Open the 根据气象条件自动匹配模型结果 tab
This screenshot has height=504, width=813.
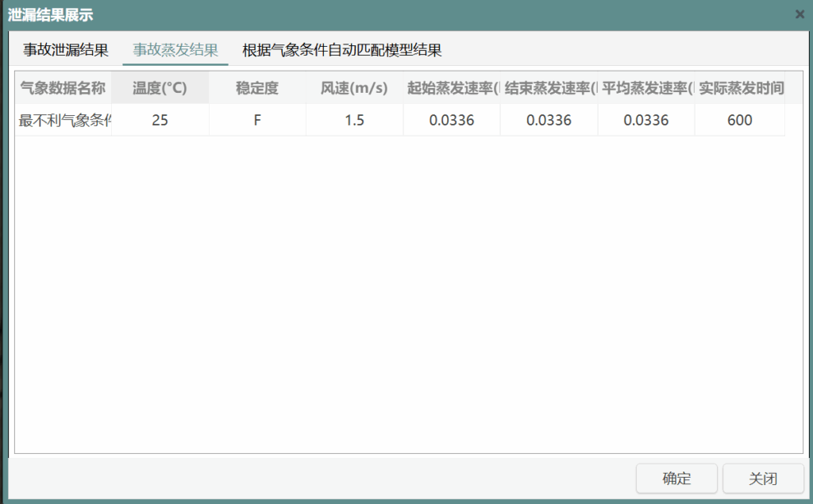pos(342,50)
